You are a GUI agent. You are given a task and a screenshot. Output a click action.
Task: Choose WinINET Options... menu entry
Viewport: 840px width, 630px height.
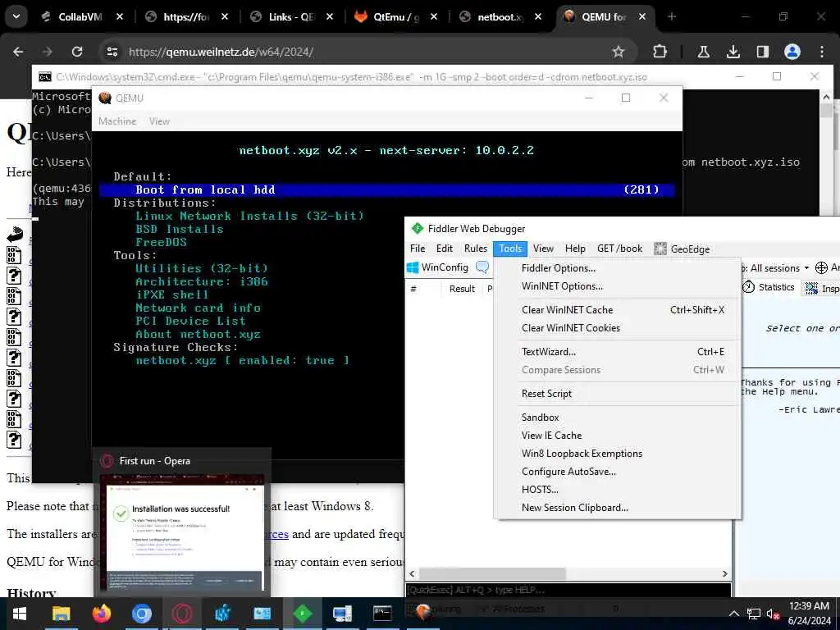click(562, 286)
